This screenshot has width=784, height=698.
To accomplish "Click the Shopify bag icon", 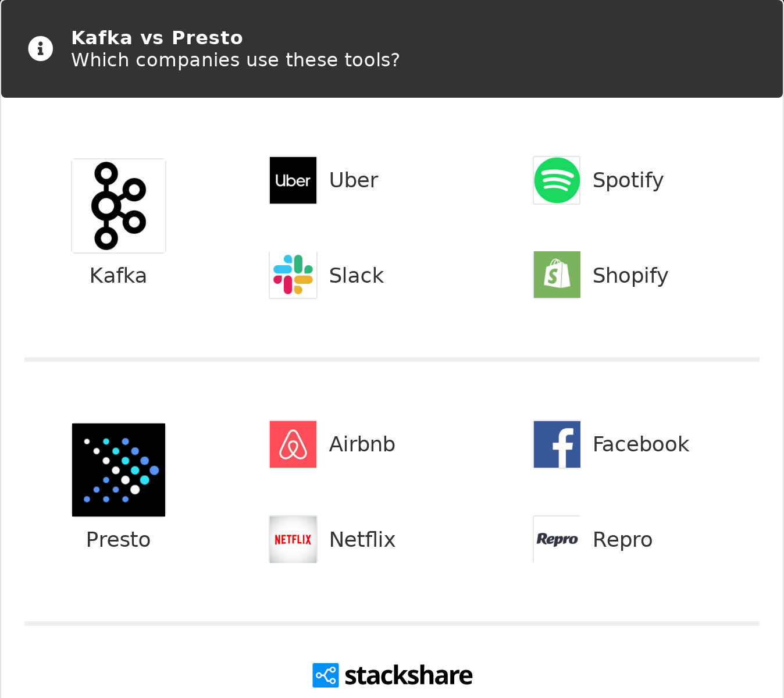I will pos(557,275).
